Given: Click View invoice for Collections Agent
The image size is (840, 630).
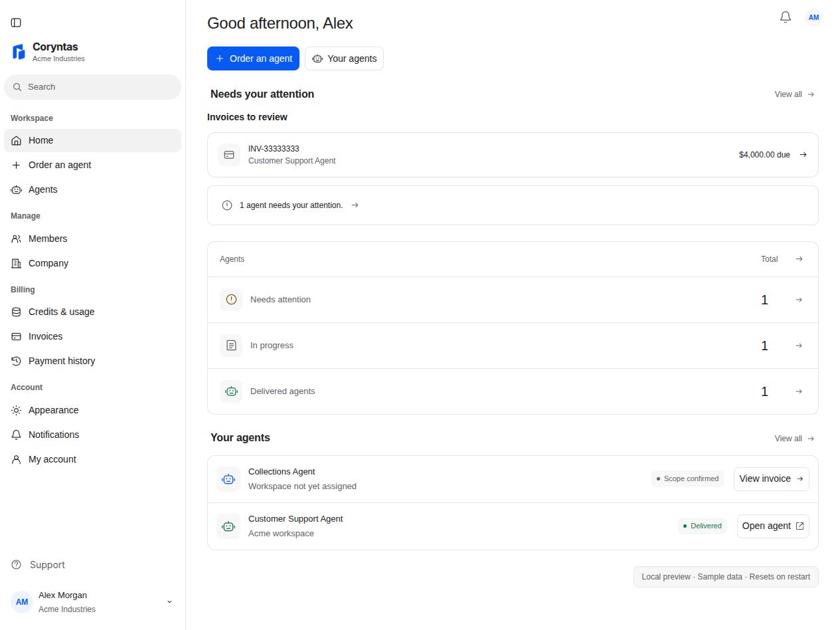Looking at the screenshot, I should coord(771,479).
